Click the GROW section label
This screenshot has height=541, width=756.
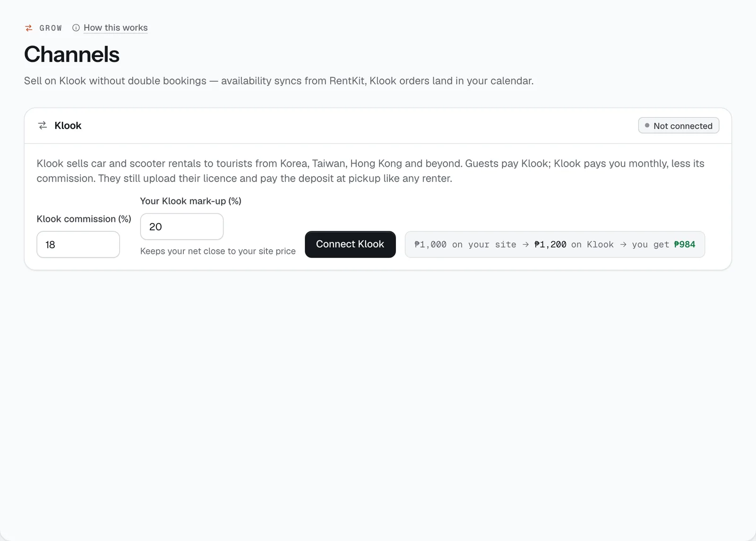(51, 28)
